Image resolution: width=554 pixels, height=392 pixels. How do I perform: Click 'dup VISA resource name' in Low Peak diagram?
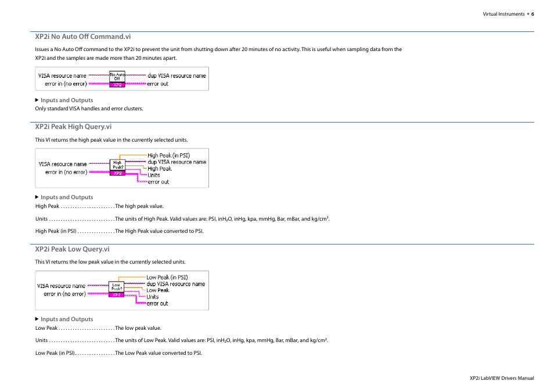point(175,284)
